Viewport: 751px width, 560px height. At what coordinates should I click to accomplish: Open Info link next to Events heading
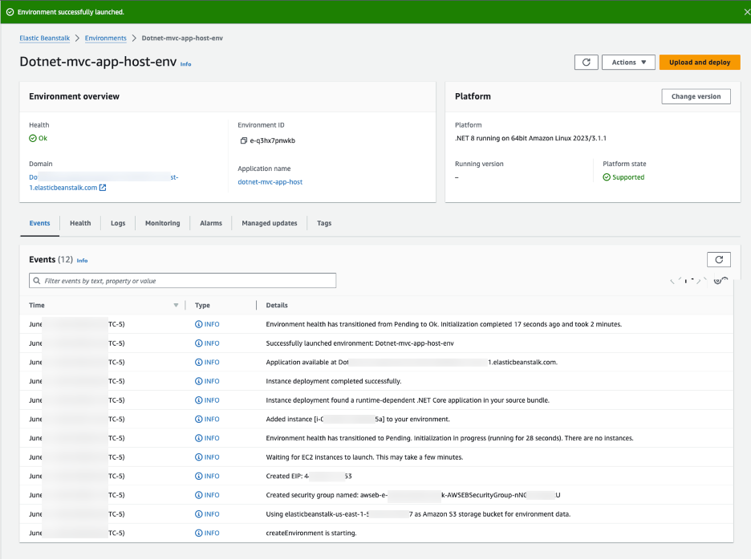[83, 261]
